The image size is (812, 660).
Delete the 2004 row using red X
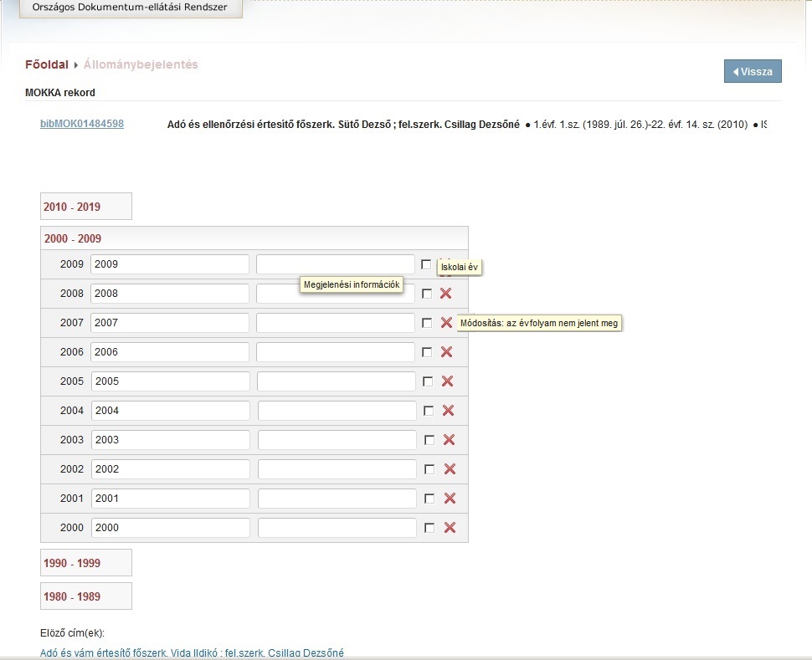448,411
